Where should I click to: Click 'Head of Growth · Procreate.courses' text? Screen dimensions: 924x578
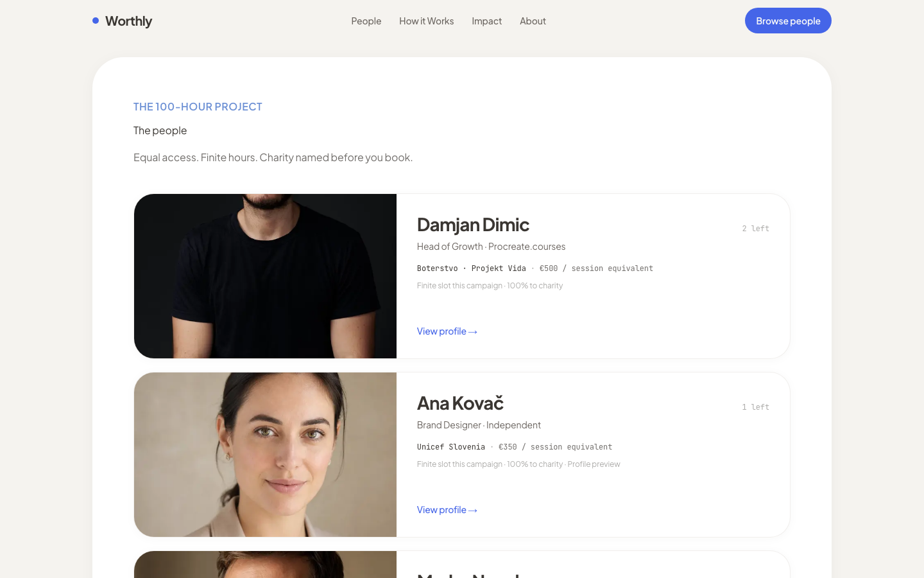[x=491, y=247]
